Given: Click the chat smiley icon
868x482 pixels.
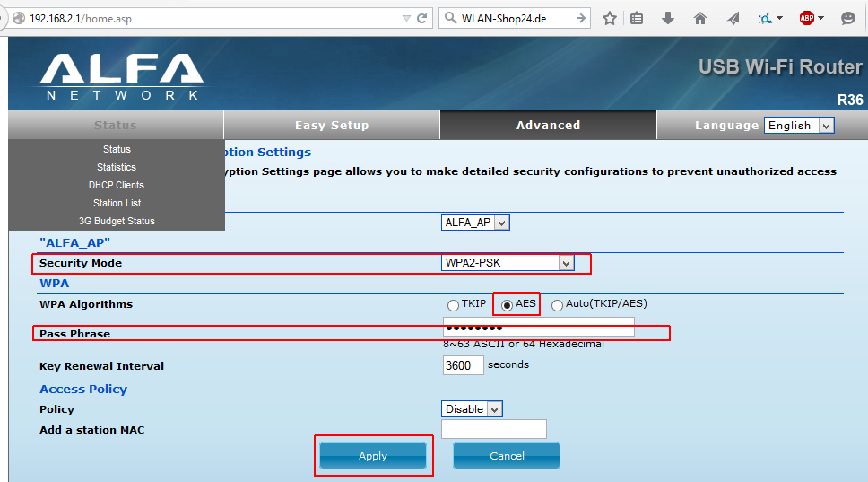Looking at the screenshot, I should pyautogui.click(x=848, y=18).
